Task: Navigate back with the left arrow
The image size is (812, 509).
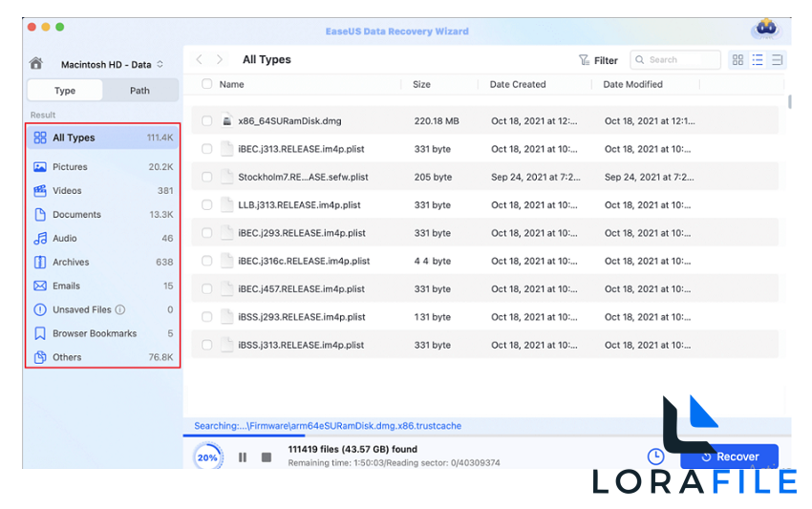Action: tap(200, 59)
